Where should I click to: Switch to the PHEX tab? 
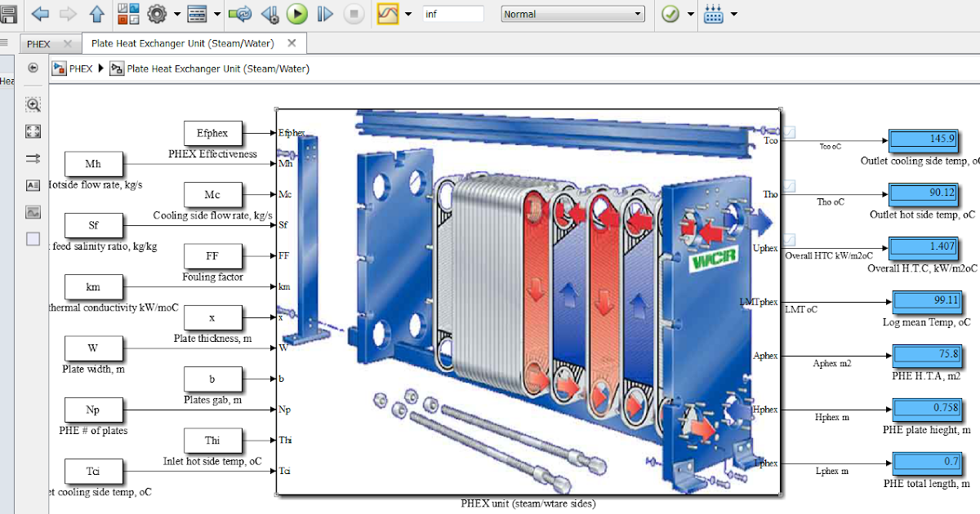(x=38, y=43)
